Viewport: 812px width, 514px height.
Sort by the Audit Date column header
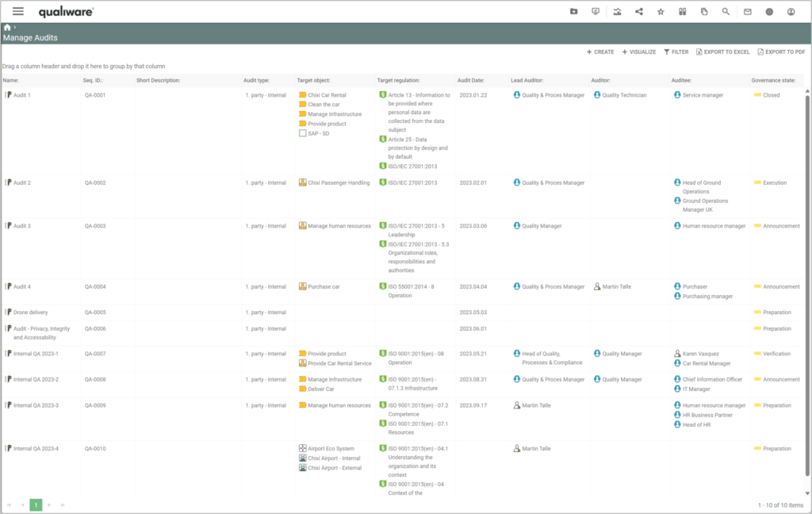point(471,80)
